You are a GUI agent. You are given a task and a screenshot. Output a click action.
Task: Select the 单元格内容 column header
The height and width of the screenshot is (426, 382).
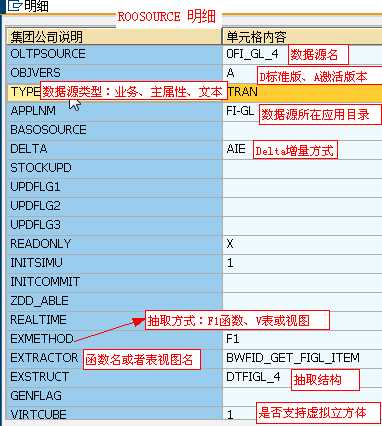click(x=302, y=36)
